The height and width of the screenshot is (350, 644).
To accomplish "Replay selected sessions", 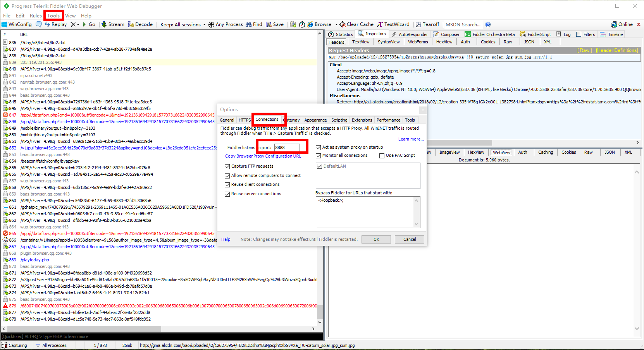I will (x=55, y=24).
